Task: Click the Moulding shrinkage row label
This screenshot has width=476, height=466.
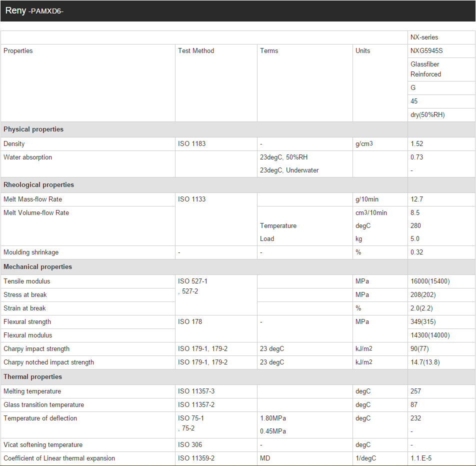Action: click(31, 252)
